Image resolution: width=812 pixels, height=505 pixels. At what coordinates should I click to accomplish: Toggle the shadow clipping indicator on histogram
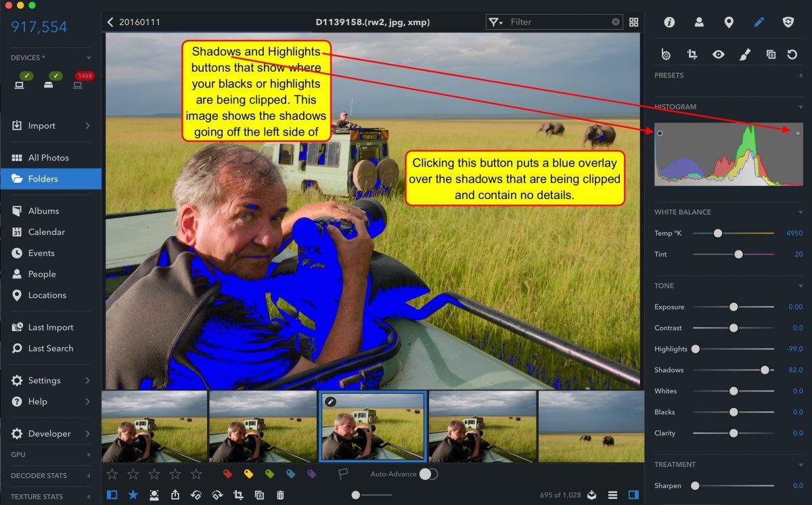(660, 133)
